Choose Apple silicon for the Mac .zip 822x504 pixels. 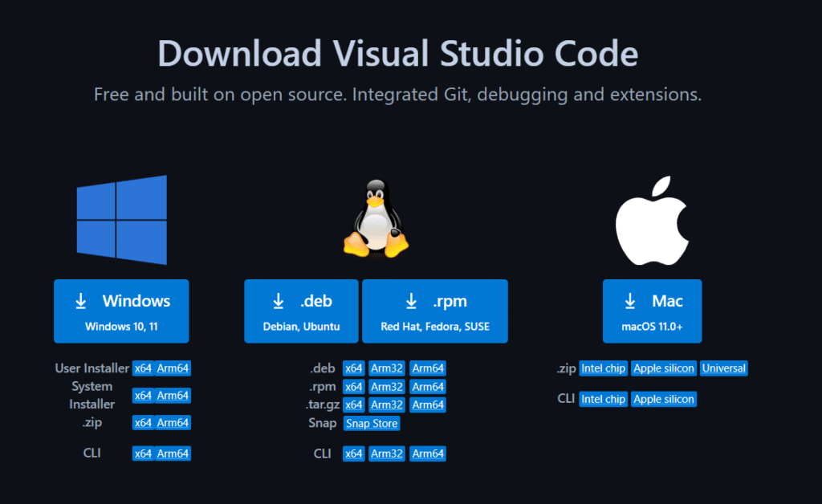click(x=663, y=369)
